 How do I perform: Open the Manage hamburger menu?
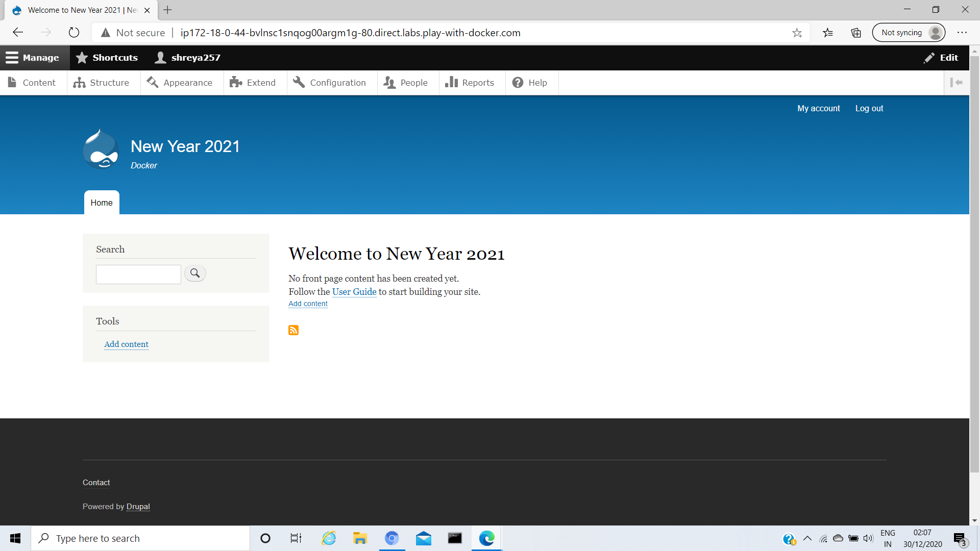click(11, 57)
